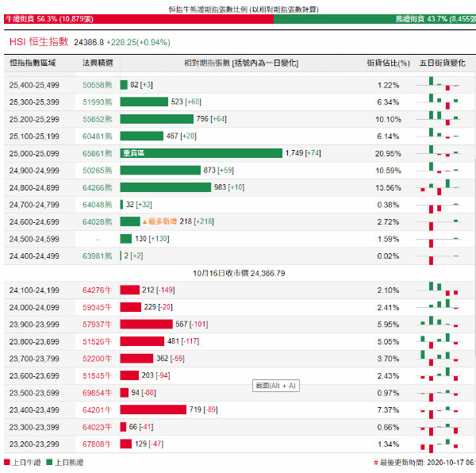Open warrant link 64276牛
Screen dimensions: 476x473
[x=97, y=290]
